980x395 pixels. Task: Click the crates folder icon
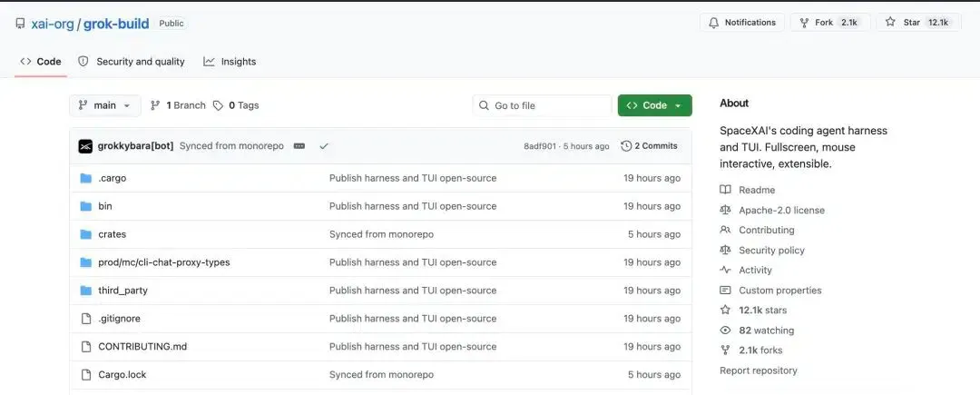point(86,234)
